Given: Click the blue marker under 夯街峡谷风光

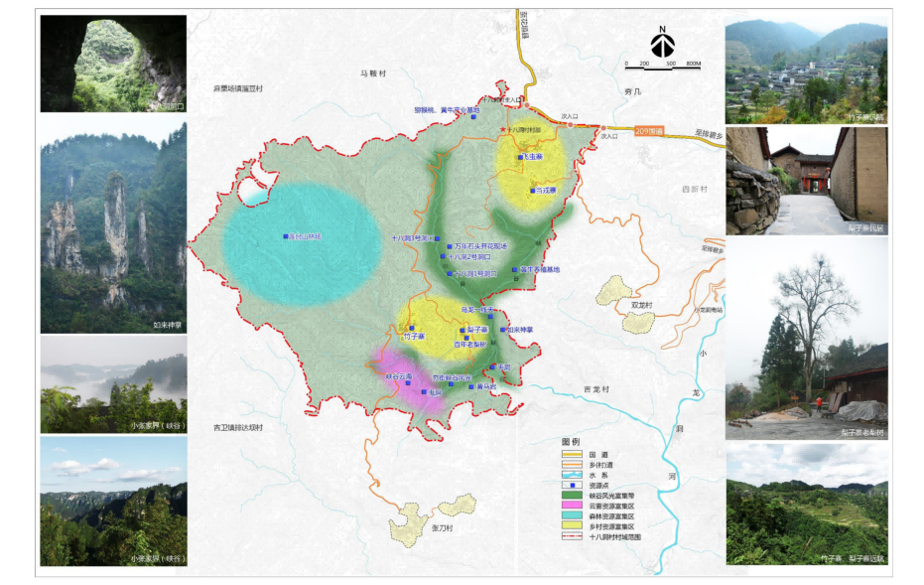Looking at the screenshot, I should point(451,384).
